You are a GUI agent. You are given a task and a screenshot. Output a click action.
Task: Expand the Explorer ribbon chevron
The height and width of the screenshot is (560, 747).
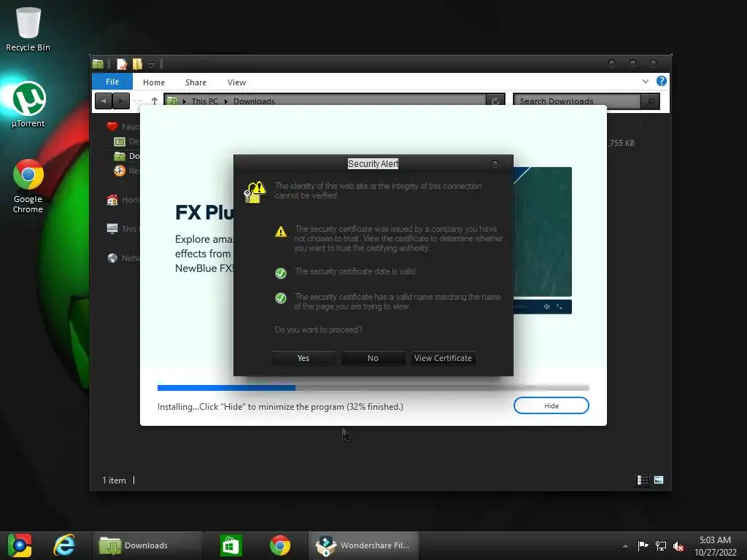[x=646, y=82]
